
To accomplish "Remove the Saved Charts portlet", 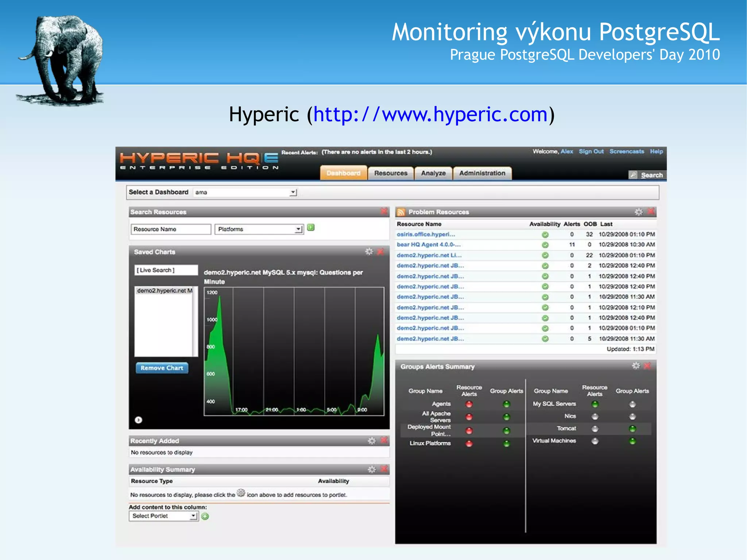I will point(380,252).
